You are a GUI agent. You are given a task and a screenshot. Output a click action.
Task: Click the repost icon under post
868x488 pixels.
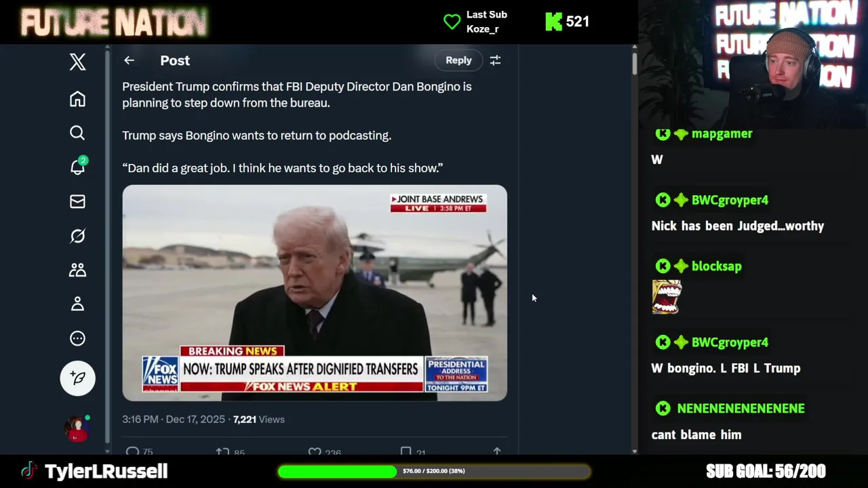tap(222, 451)
